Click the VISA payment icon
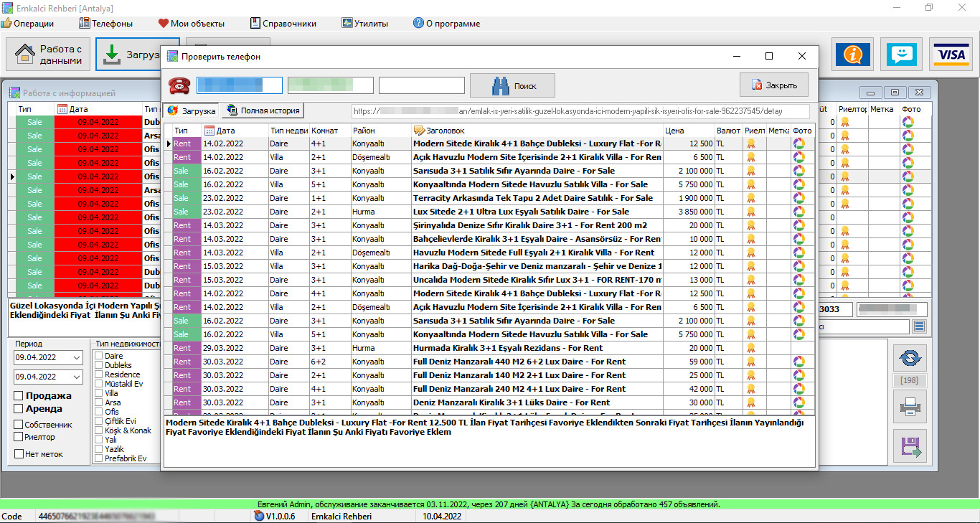Image resolution: width=980 pixels, height=523 pixels. 951,55
